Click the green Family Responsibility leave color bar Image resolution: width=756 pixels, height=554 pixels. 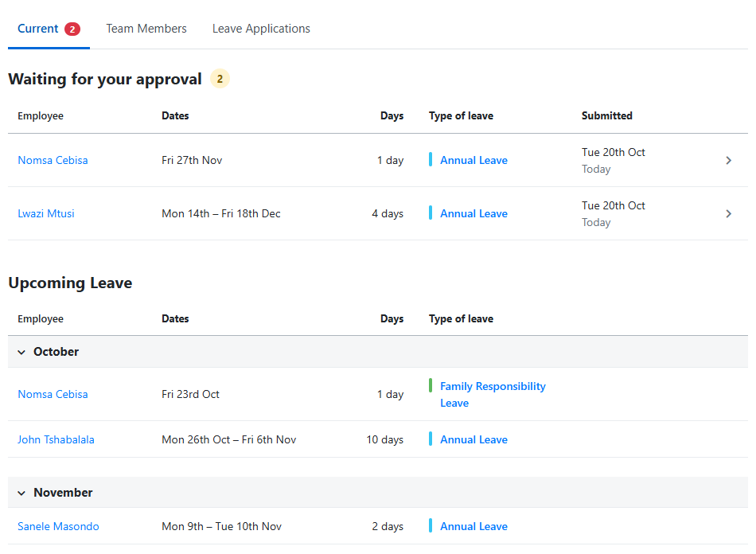[x=430, y=386]
